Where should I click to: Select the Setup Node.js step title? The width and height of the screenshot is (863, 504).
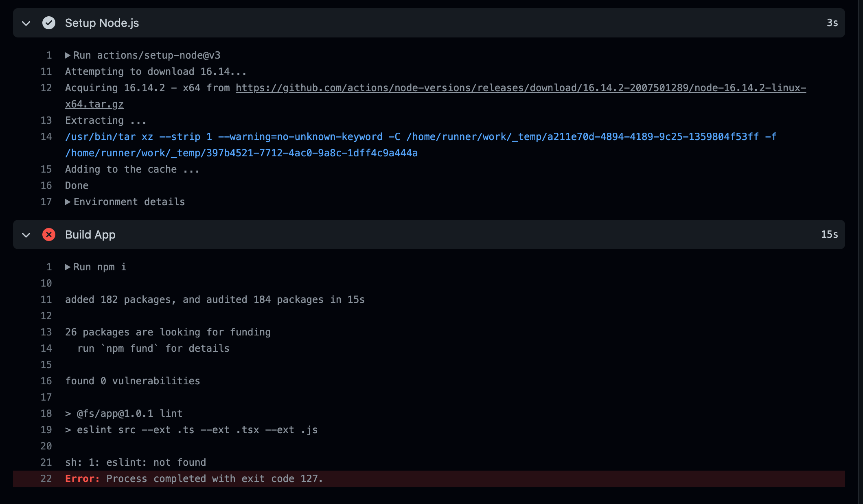tap(102, 23)
